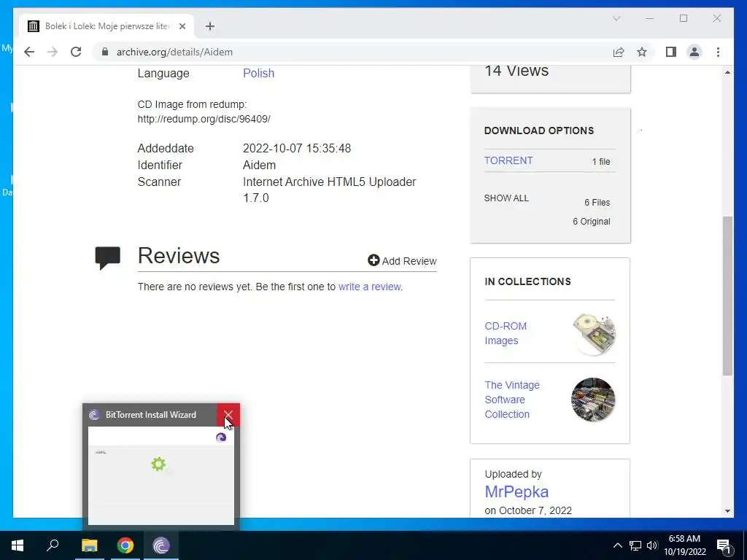Click the BitTorrent logo in preview title
Image resolution: width=747 pixels, height=560 pixels.
click(94, 415)
